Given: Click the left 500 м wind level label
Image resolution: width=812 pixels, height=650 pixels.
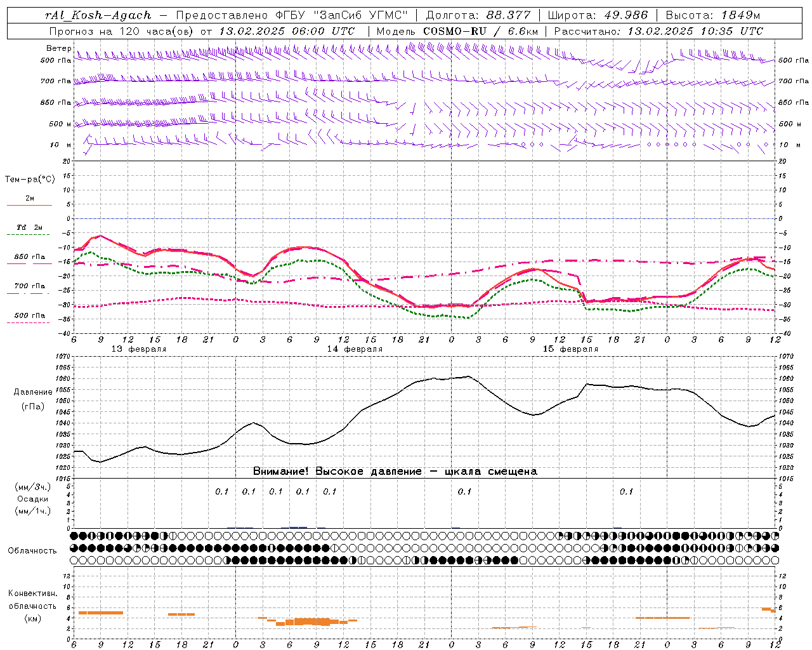Looking at the screenshot, I should pos(60,124).
